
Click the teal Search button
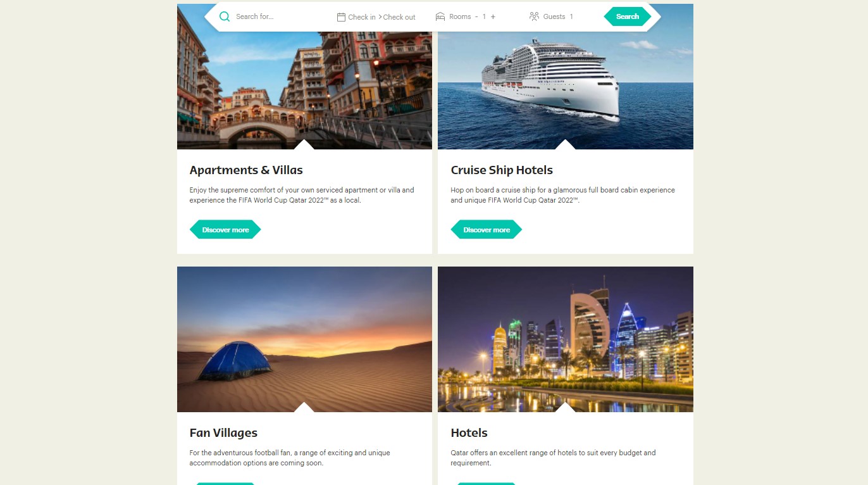coord(628,16)
